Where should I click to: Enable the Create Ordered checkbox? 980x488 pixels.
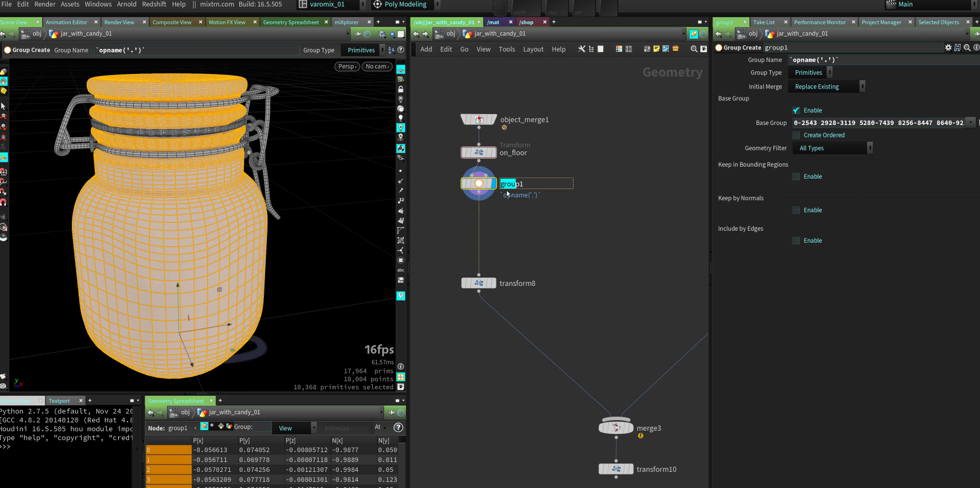796,135
